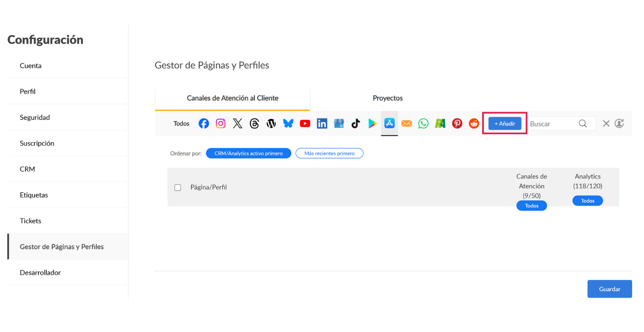This screenshot has width=644, height=332.
Task: Filter by Pinterest icon
Action: tap(457, 124)
